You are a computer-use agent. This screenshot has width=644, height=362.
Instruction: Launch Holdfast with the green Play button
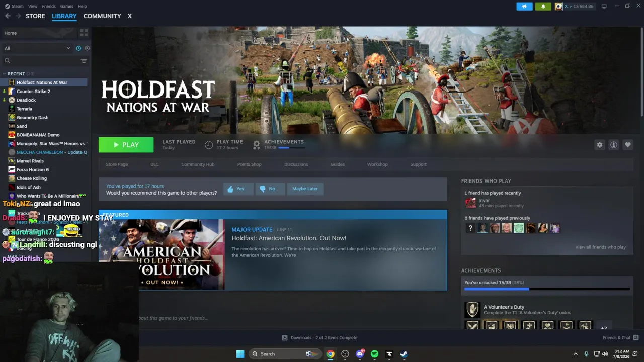[x=126, y=145]
